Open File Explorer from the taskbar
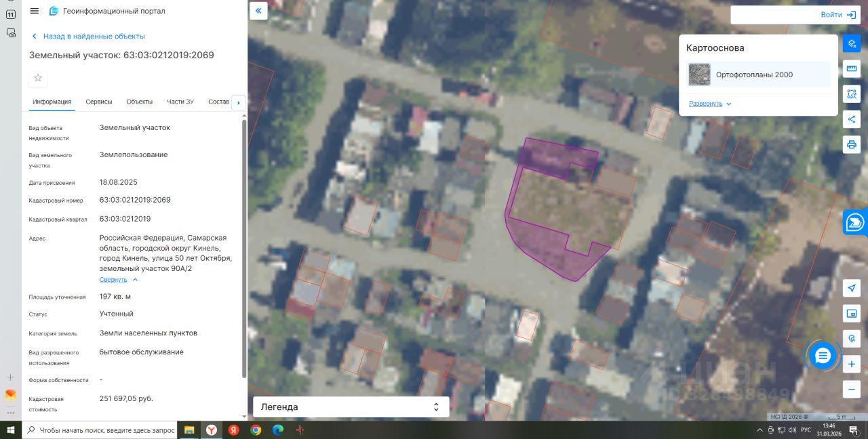This screenshot has height=439, width=868. [x=189, y=430]
